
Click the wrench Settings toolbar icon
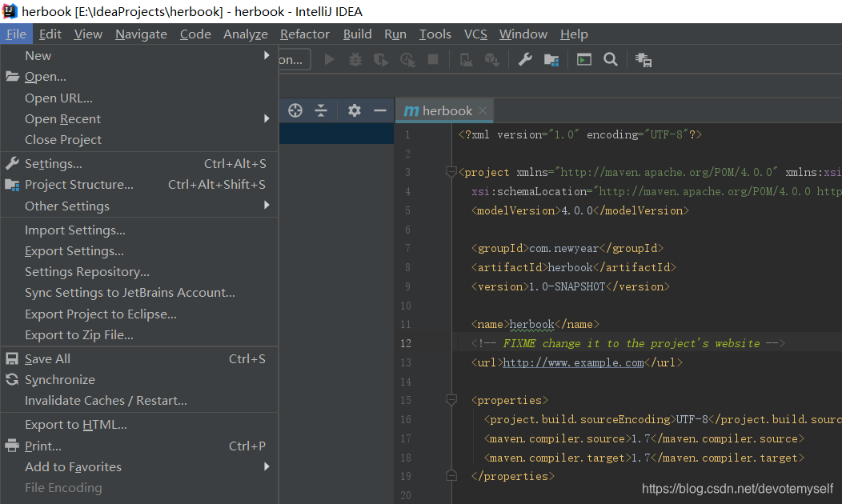(x=525, y=59)
